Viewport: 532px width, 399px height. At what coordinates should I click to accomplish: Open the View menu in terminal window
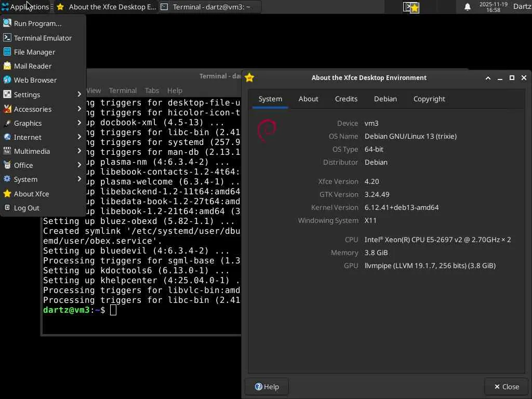[94, 90]
